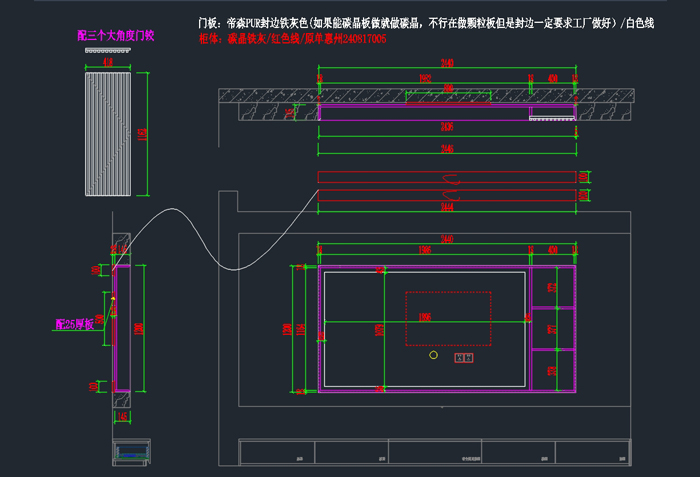Click the middle shelf compartment height dimension

click(x=552, y=329)
